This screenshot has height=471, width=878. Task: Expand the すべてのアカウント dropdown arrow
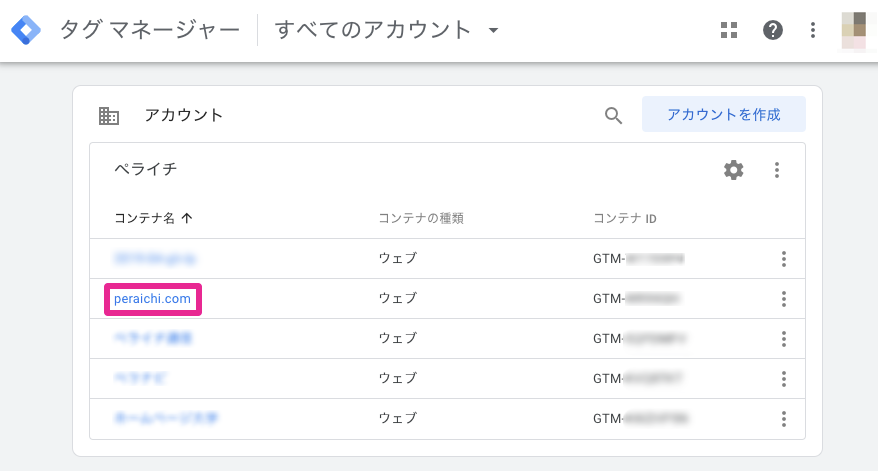pyautogui.click(x=493, y=30)
